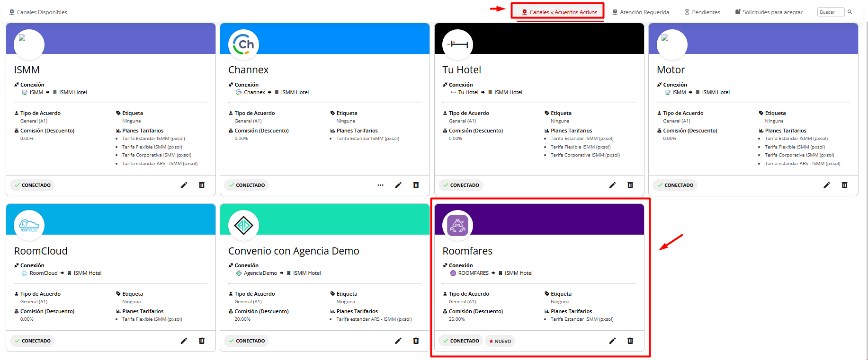Image resolution: width=868 pixels, height=360 pixels.
Task: Click the CONECTADO status on Tu Hotel card
Action: point(461,185)
